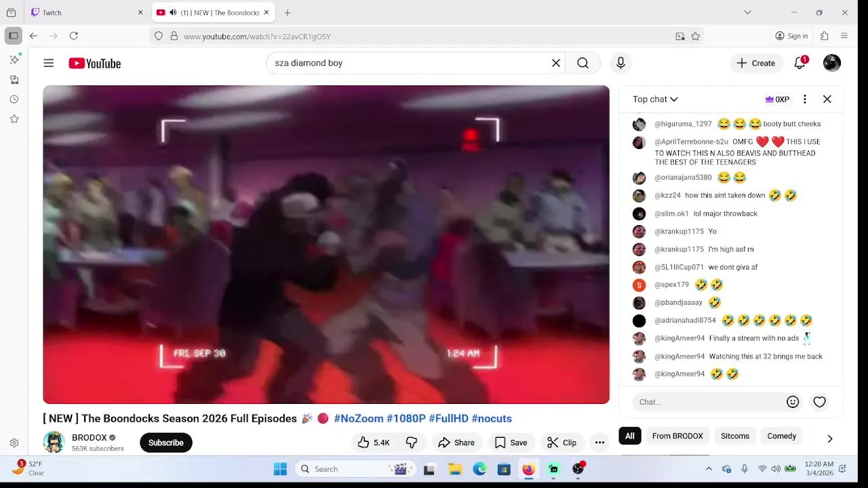Show more filter chips with arrow
Viewport: 868px width, 488px height.
point(830,439)
